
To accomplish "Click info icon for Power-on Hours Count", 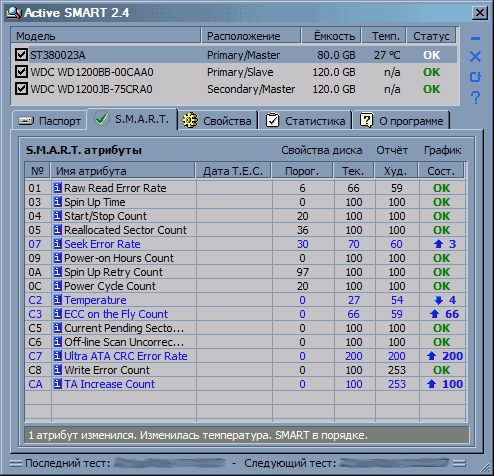I will tap(57, 258).
